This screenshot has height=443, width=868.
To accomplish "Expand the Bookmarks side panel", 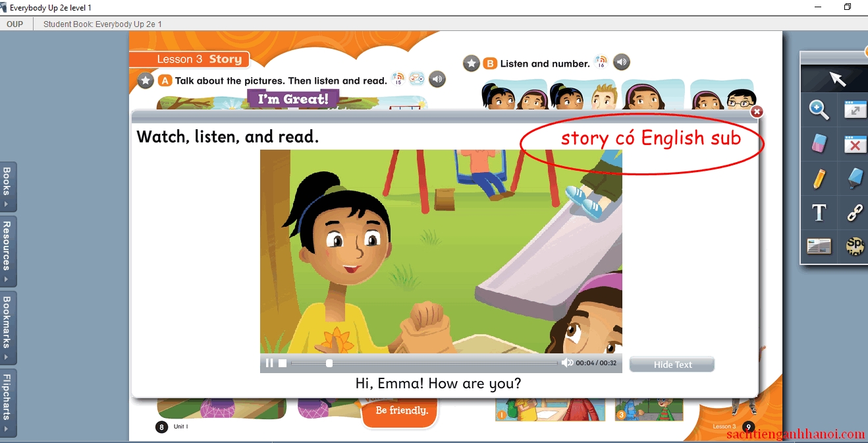I will coord(7,328).
